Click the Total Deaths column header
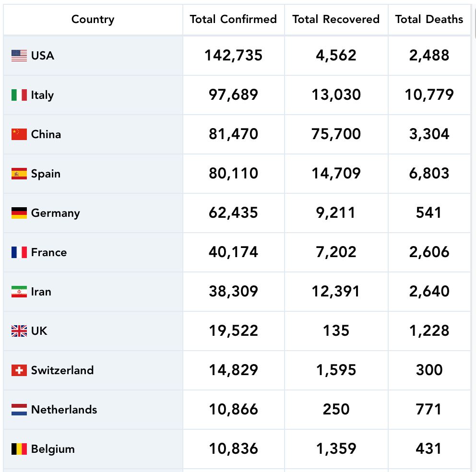This screenshot has width=476, height=472. 429,20
